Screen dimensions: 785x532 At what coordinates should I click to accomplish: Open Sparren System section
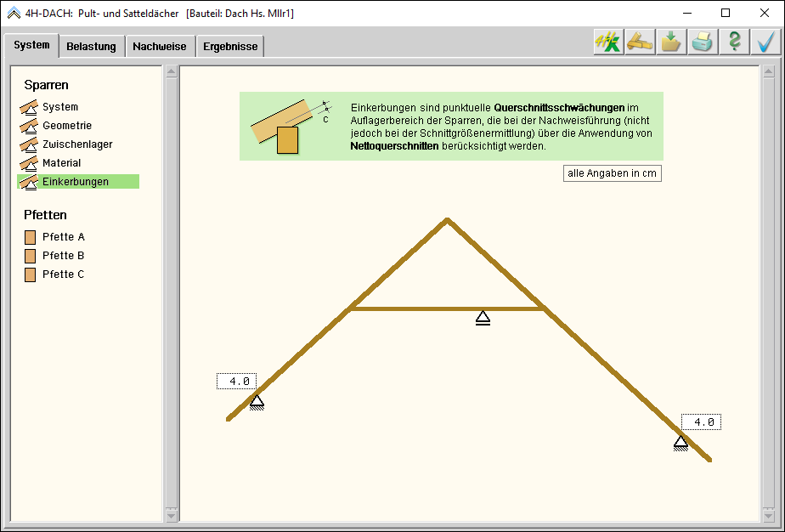pos(59,107)
